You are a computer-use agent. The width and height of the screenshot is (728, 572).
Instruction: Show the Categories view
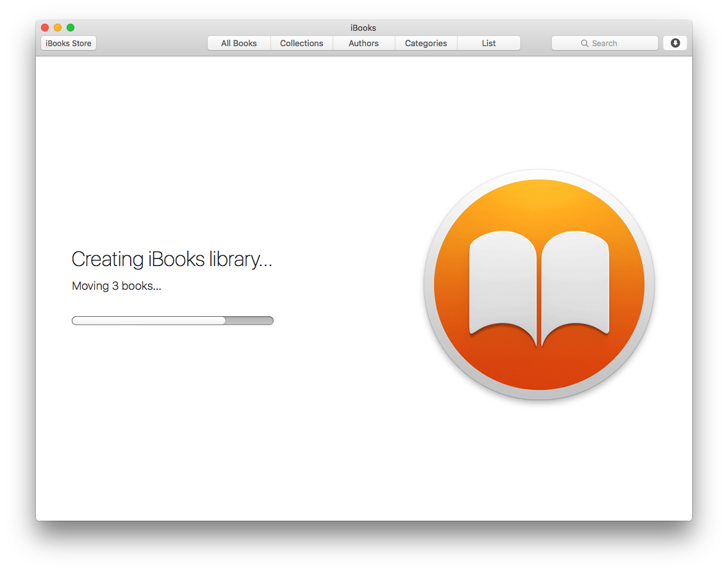point(426,43)
